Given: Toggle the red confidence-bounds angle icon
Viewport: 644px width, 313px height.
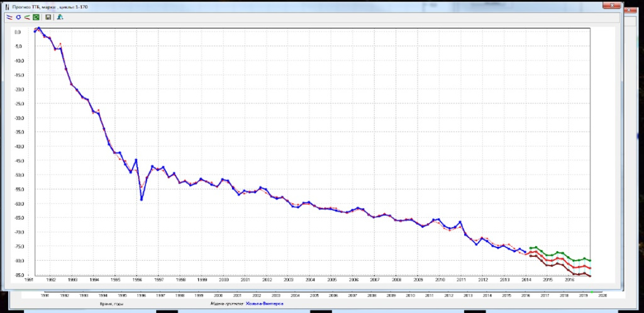Looking at the screenshot, I should click(x=26, y=17).
